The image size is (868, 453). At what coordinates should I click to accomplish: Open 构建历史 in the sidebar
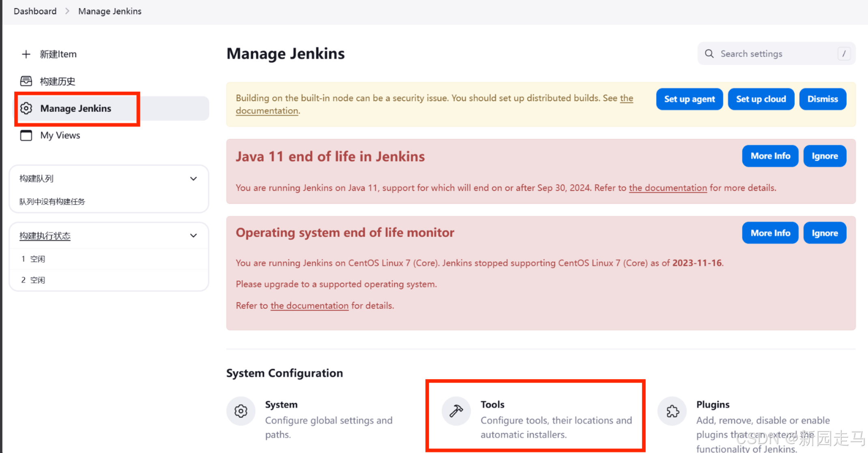pyautogui.click(x=58, y=81)
